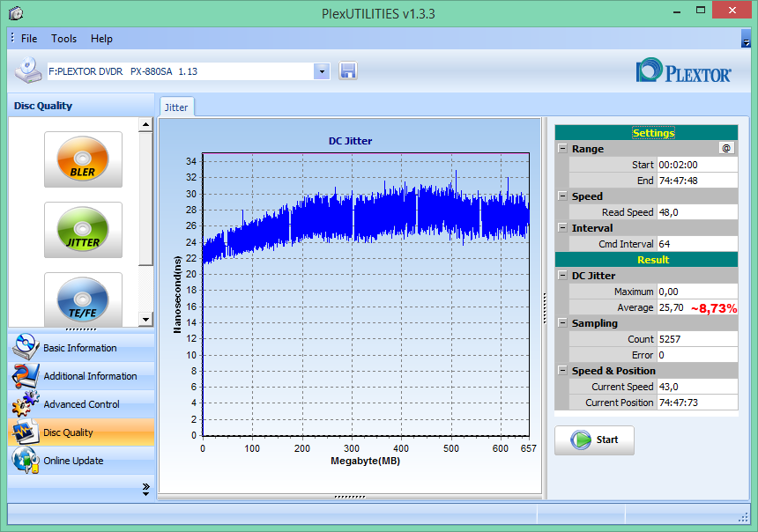
Task: Click the Basic Information icon
Action: point(26,347)
